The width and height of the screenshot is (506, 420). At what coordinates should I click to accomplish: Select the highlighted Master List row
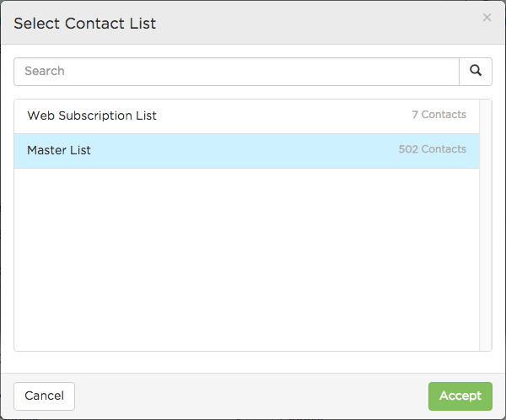coord(246,151)
